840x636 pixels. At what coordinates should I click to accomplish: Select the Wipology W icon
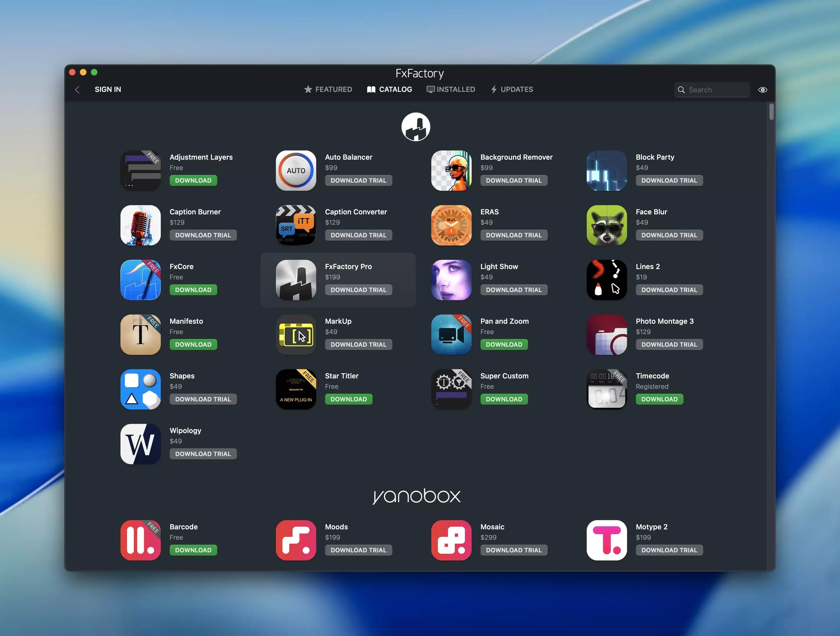pyautogui.click(x=141, y=444)
